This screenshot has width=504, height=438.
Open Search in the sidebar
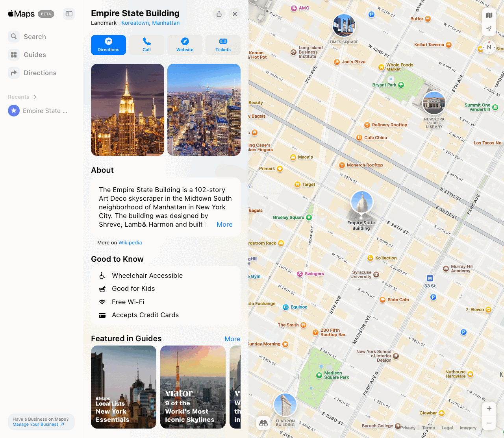click(x=27, y=37)
